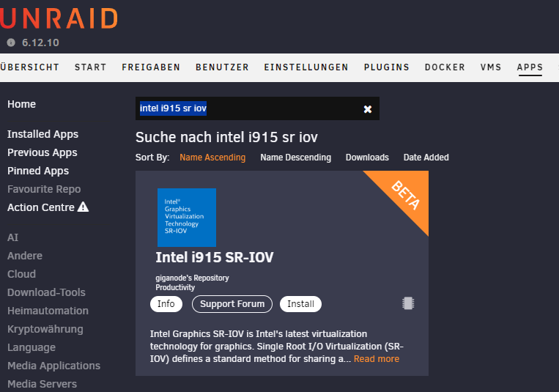Click the Unraid logo
Image resolution: width=559 pixels, height=392 pixels.
click(59, 18)
